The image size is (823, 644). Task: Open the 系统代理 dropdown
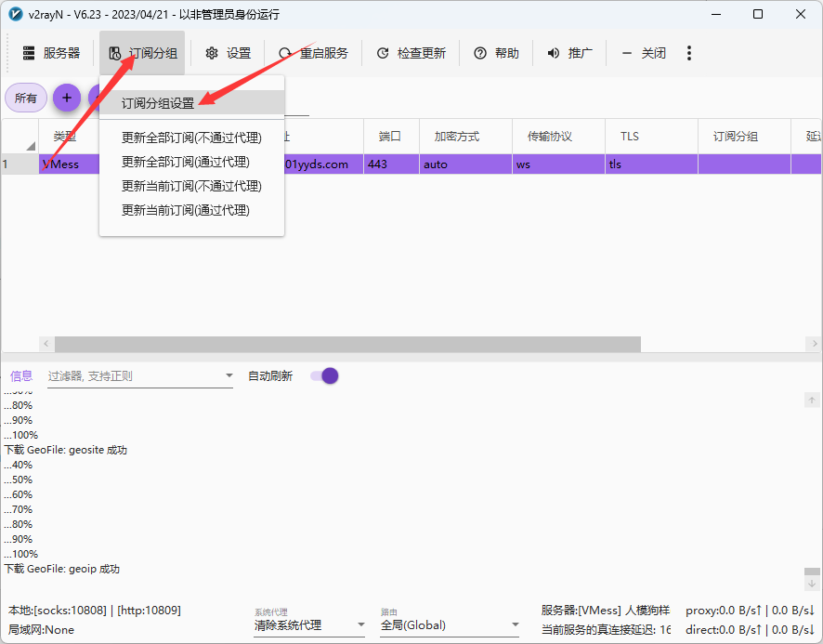(x=309, y=625)
